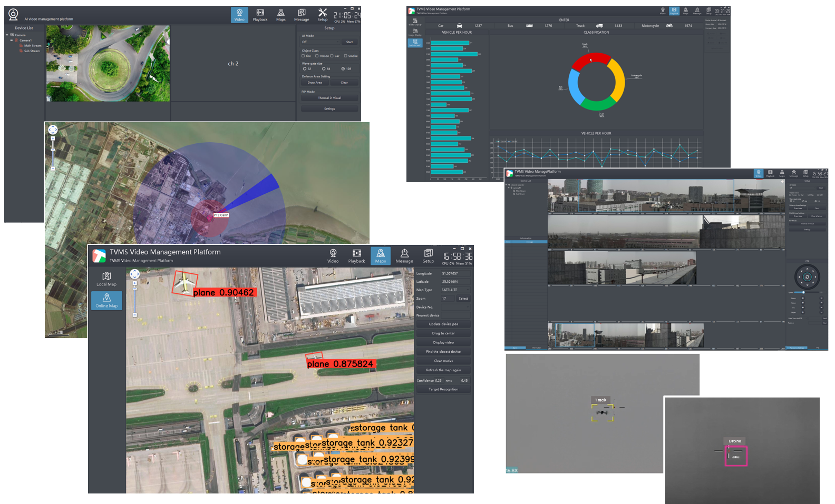Open the Device No. dropdown in Maps window
Image resolution: width=835 pixels, height=504 pixels.
[455, 307]
